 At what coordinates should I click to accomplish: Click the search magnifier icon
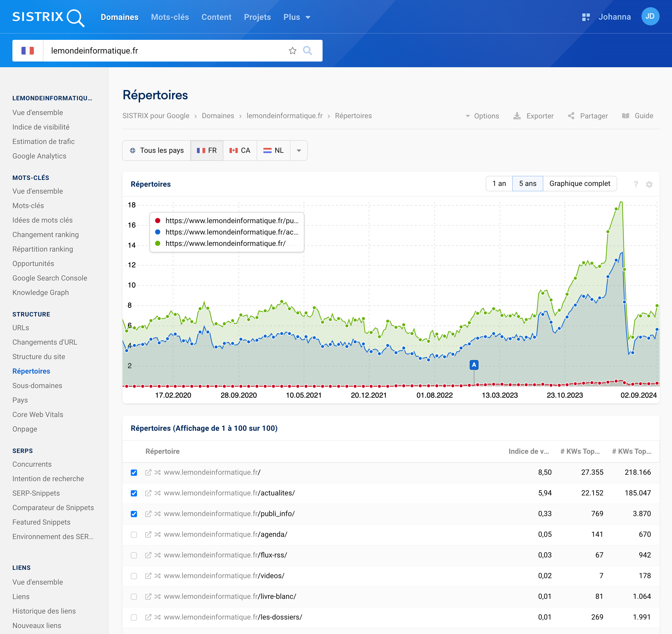307,51
